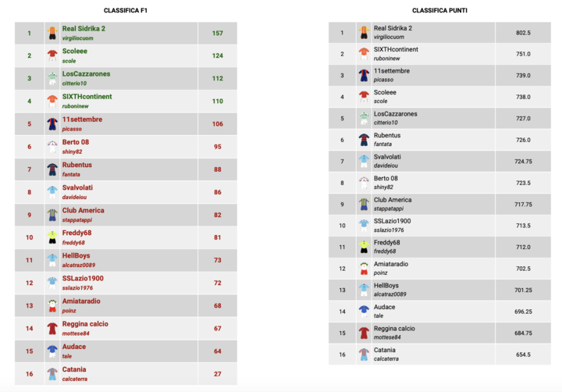Click Amiataradio jersey icon in Punti table
The width and height of the screenshot is (562, 392).
click(x=364, y=269)
